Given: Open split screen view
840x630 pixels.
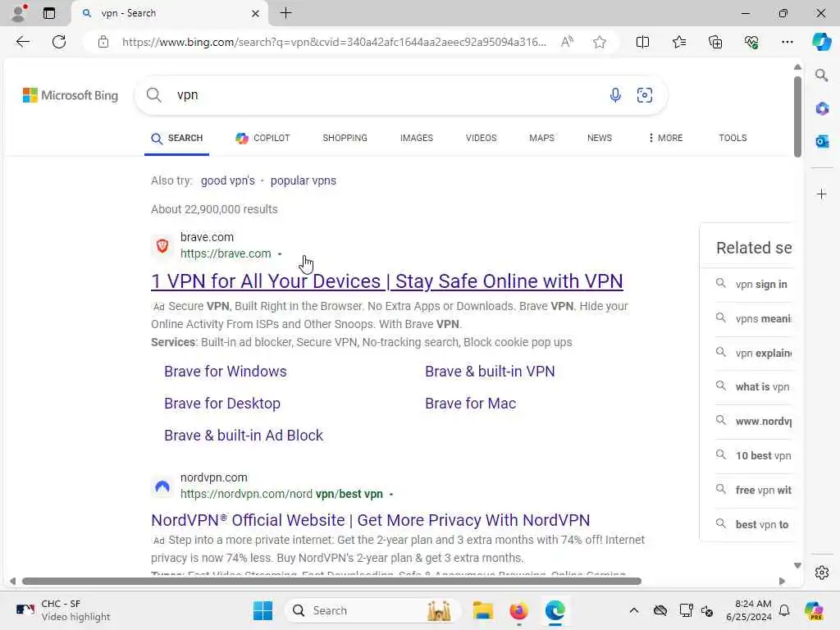Looking at the screenshot, I should [x=642, y=42].
